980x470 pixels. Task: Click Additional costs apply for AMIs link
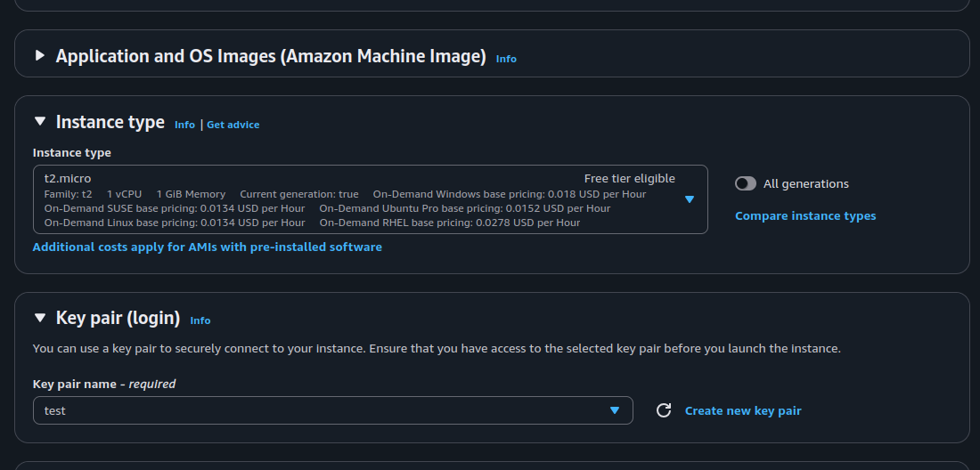(208, 247)
